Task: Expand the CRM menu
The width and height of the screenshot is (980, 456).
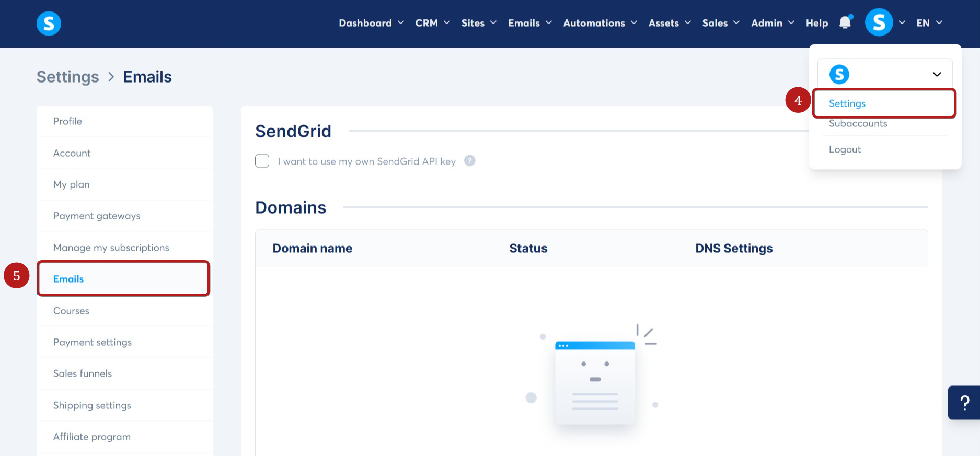Action: 432,23
